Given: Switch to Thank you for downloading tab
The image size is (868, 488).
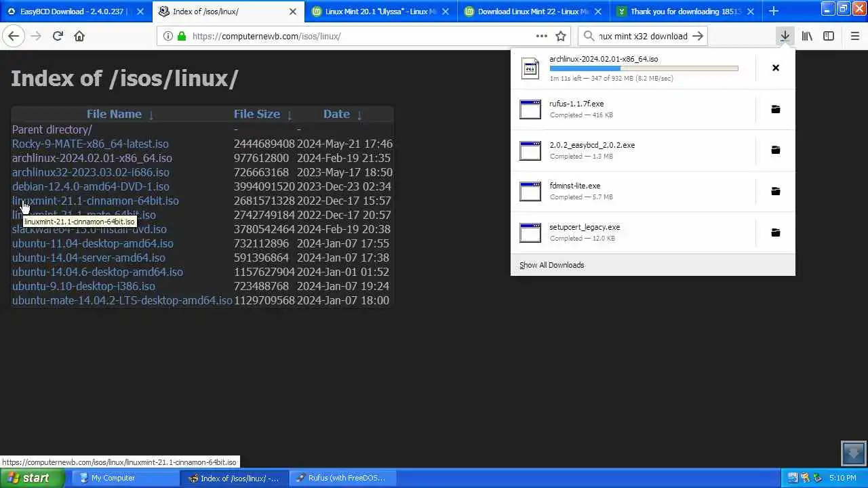Looking at the screenshot, I should (685, 12).
